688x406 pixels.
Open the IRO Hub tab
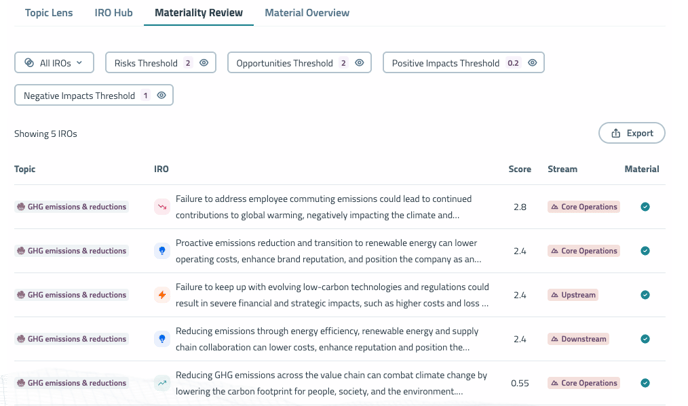coord(113,13)
